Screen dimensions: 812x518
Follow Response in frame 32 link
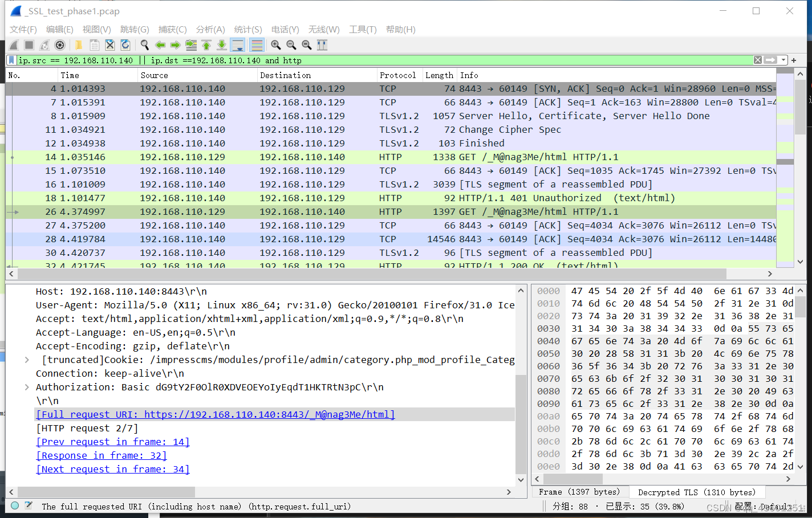[x=101, y=455]
